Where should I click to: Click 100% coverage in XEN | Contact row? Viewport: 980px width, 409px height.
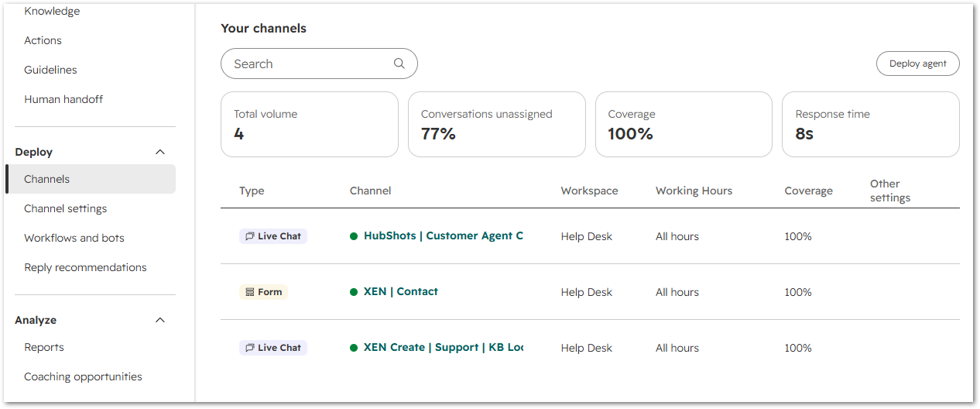(798, 292)
